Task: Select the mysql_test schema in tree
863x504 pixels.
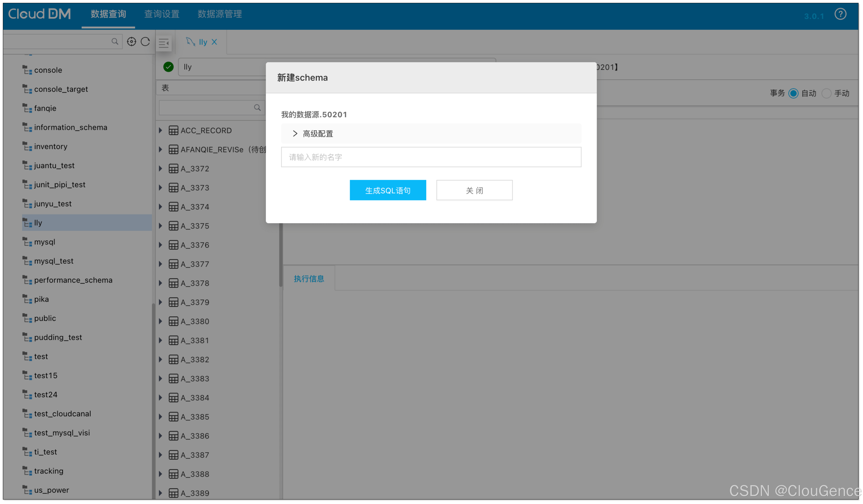Action: click(54, 261)
